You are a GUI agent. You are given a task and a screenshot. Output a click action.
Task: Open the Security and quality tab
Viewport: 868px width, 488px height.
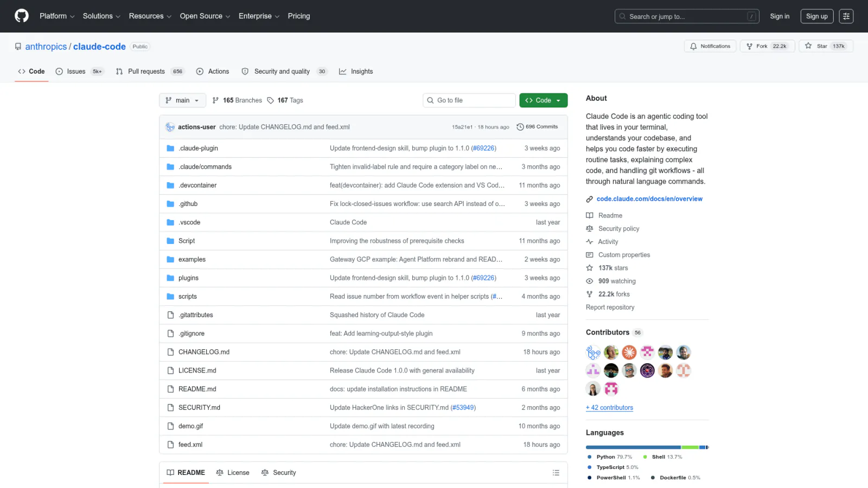(x=284, y=72)
